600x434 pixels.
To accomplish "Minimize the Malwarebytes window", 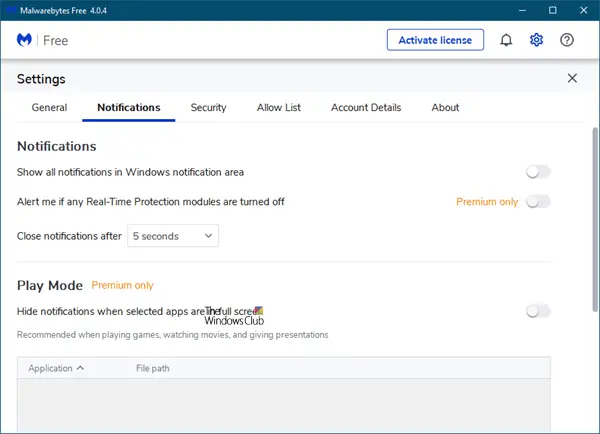I will 522,10.
